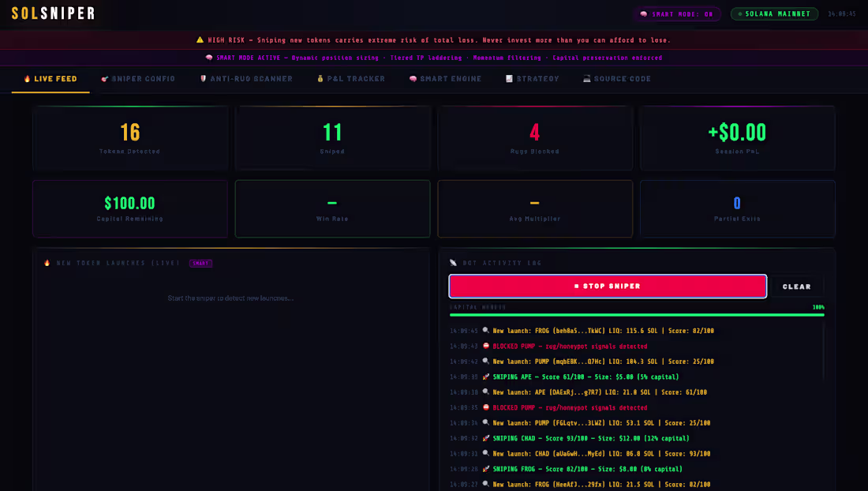Click log line 'New launch: PUMP (mqbEBK...Q7Hc)'
This screenshot has height=491, width=868.
pyautogui.click(x=582, y=362)
